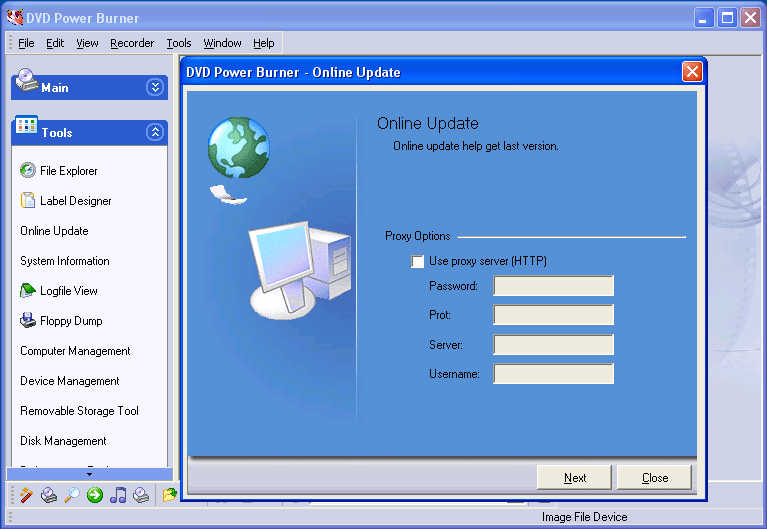Image resolution: width=767 pixels, height=529 pixels.
Task: Click the disc drive icon beside the wand
Action: point(49,495)
